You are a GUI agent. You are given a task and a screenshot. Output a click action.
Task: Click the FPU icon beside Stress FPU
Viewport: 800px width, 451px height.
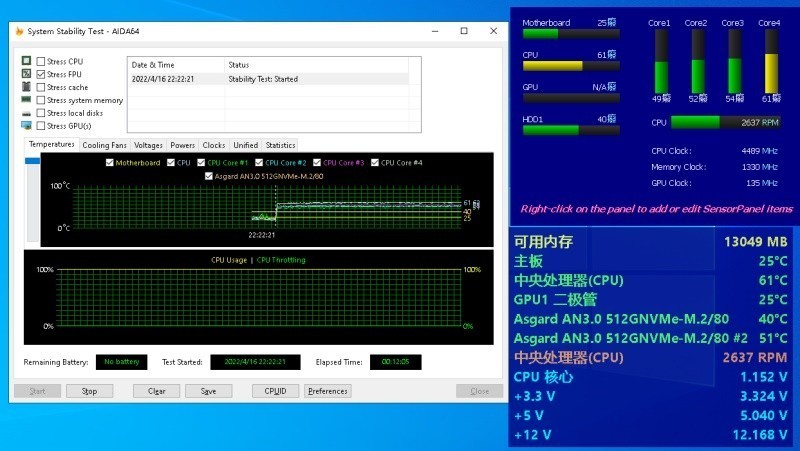click(26, 74)
